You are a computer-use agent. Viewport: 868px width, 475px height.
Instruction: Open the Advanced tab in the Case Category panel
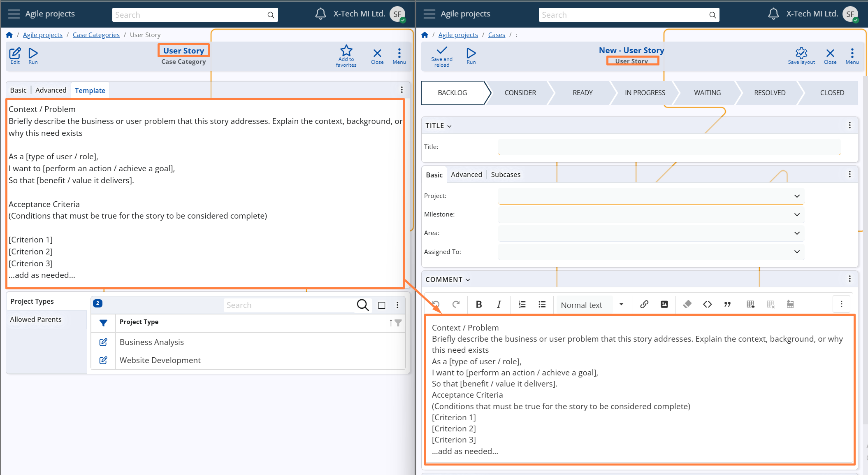click(x=51, y=90)
